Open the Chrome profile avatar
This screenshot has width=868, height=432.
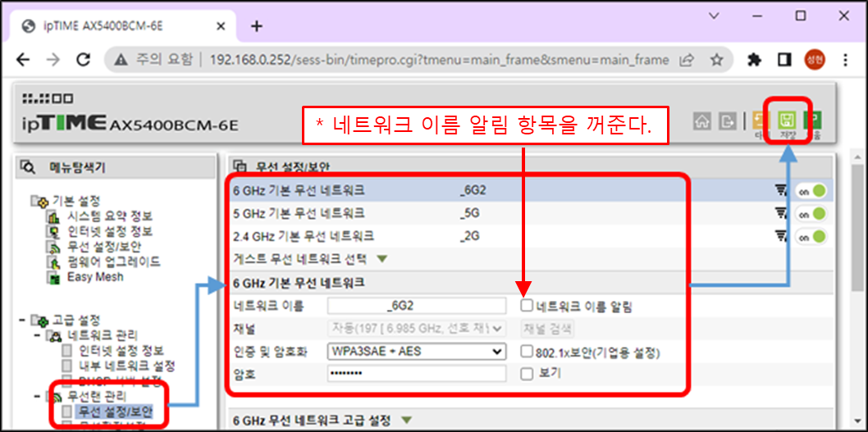coord(815,60)
